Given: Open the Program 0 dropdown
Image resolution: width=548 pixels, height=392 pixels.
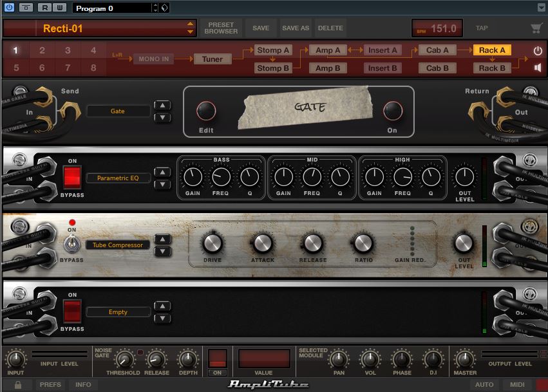Looking at the screenshot, I should click(x=155, y=8).
